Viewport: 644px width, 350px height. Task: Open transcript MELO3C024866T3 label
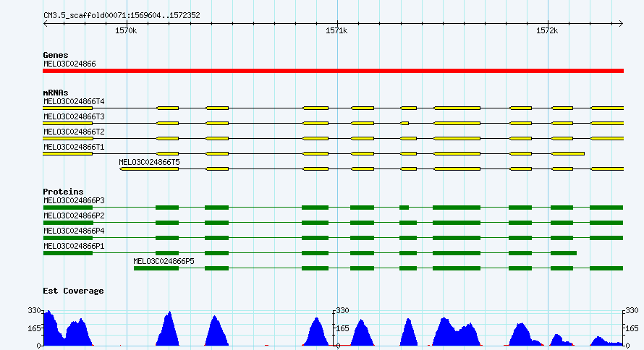tap(74, 116)
